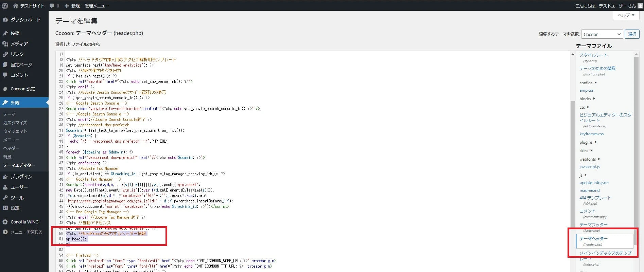Viewport: 644px width, 272px height.
Task: Open the コメント (comments.php) file
Action: [x=588, y=211]
